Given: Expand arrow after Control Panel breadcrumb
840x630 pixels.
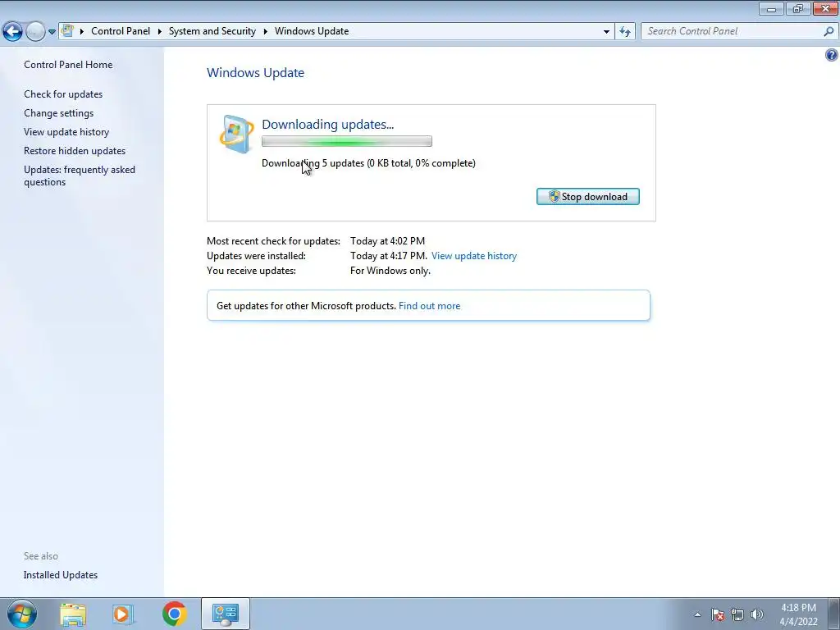Looking at the screenshot, I should (160, 31).
